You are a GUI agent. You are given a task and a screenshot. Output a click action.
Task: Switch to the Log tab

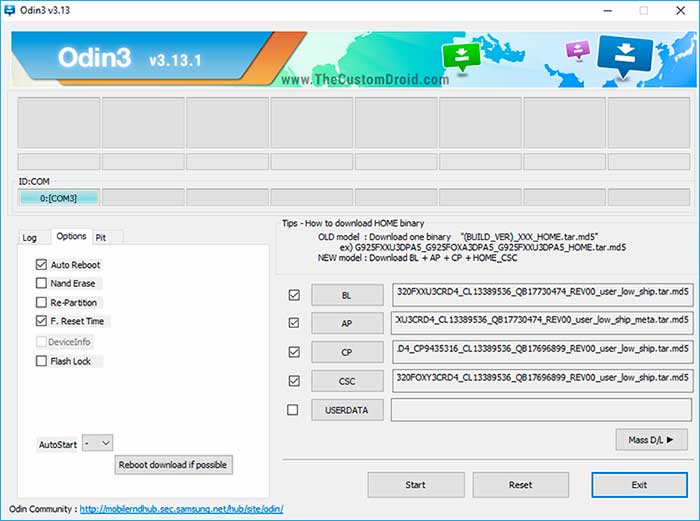(x=30, y=237)
